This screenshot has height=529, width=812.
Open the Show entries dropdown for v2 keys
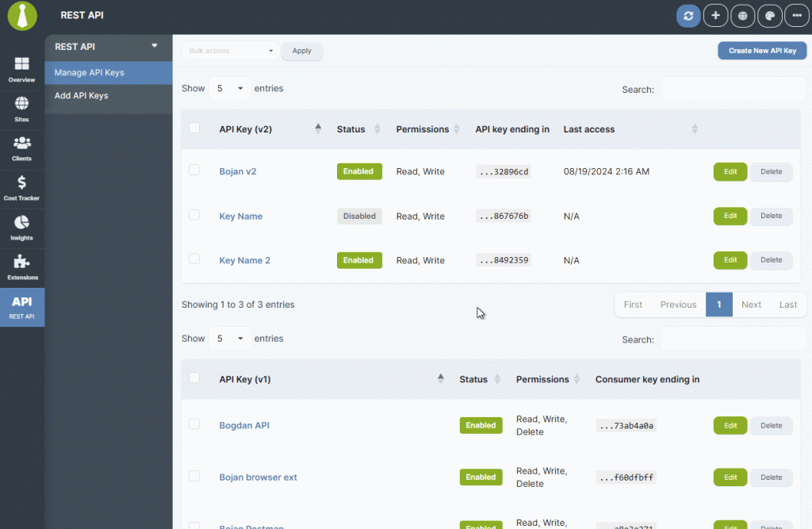click(229, 88)
